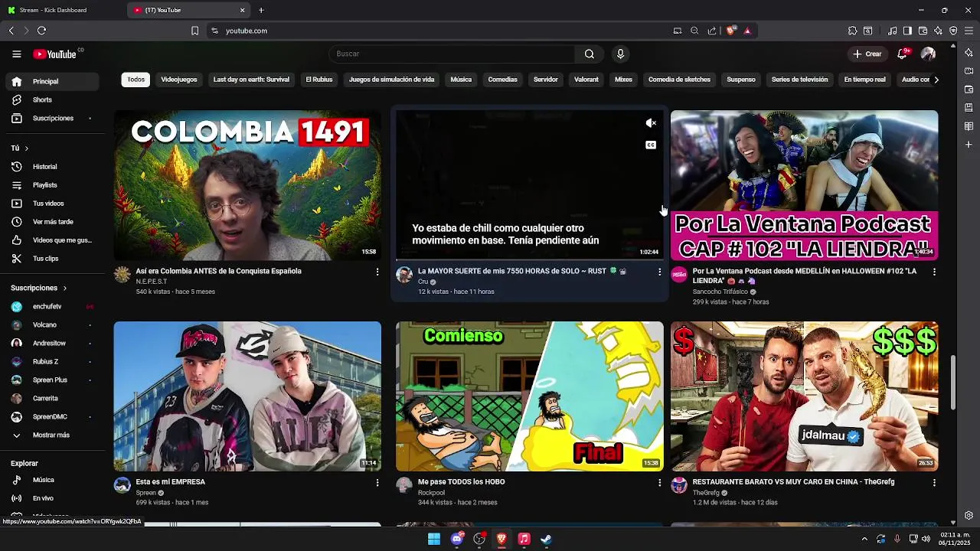Open Me pase TODOS los HOBO thumbnail
Image resolution: width=980 pixels, height=551 pixels.
[529, 396]
